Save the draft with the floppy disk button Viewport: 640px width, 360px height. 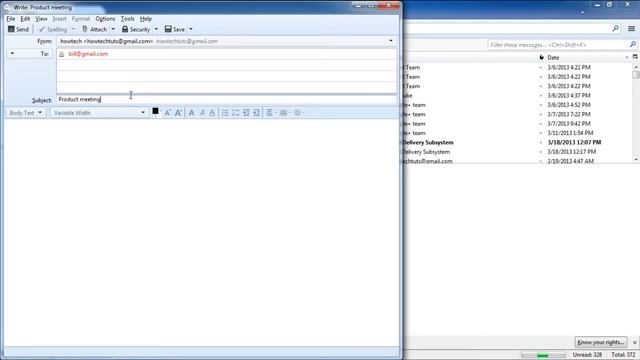pos(175,29)
